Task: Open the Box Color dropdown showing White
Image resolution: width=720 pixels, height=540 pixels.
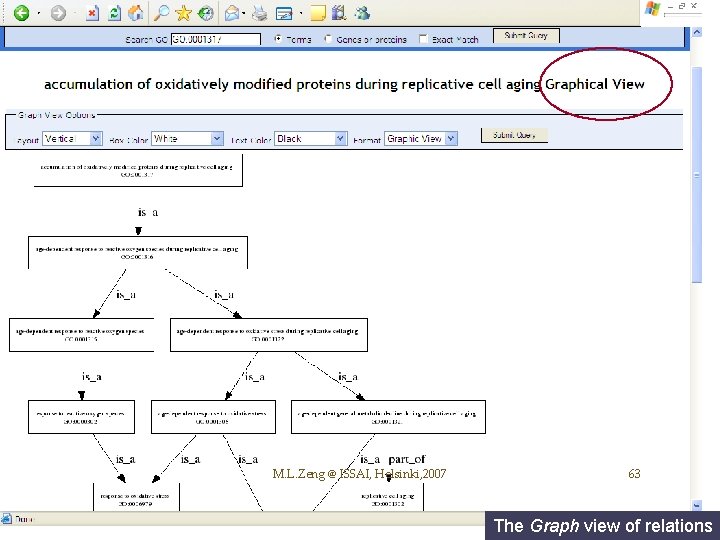Action: click(x=187, y=138)
